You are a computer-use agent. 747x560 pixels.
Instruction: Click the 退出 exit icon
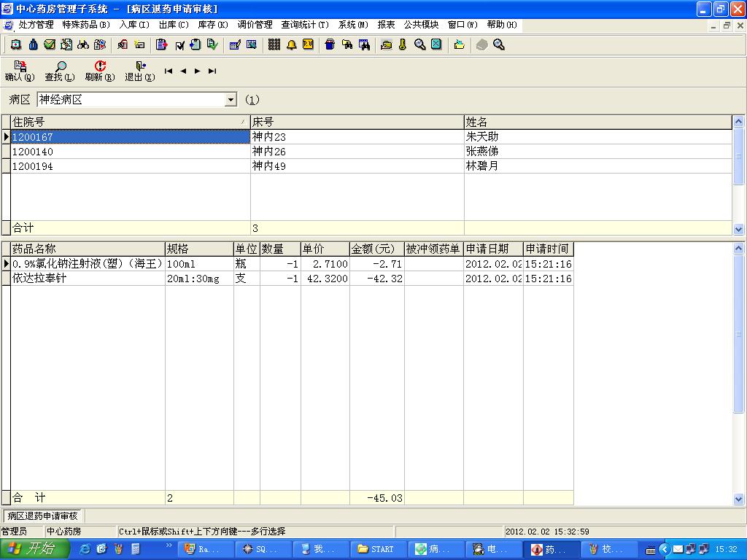pos(140,66)
